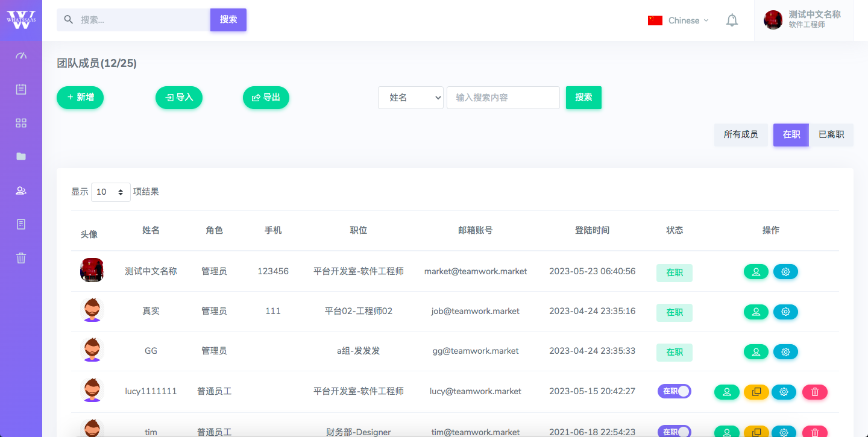This screenshot has height=437, width=868.
Task: Switch to the 已离职 tab
Action: (x=831, y=134)
